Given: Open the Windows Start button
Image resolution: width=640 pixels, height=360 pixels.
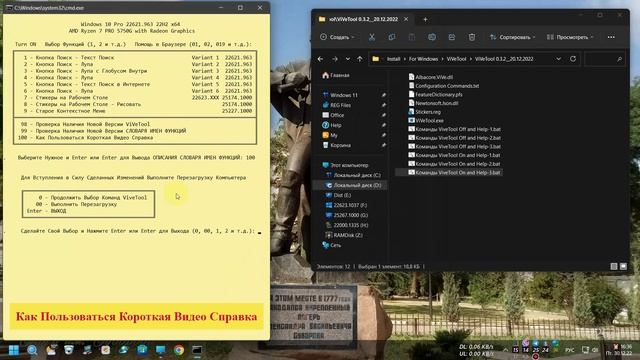Looking at the screenshot, I should (x=14, y=350).
